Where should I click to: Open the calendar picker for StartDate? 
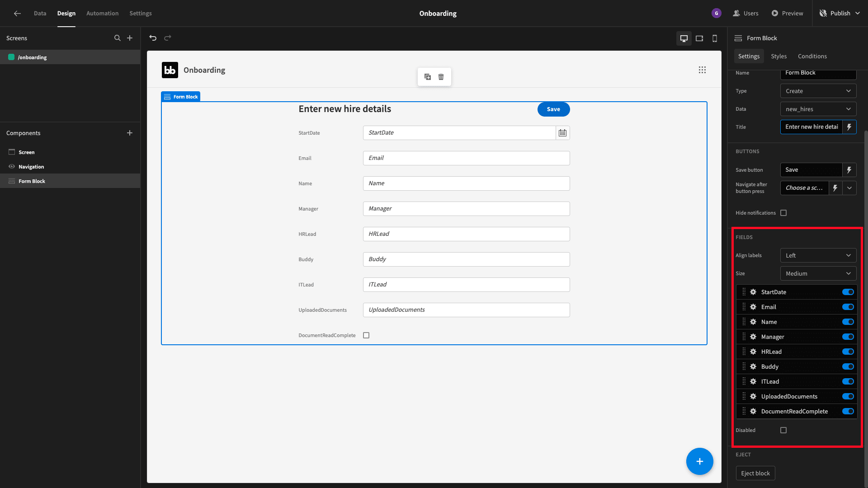coord(562,133)
